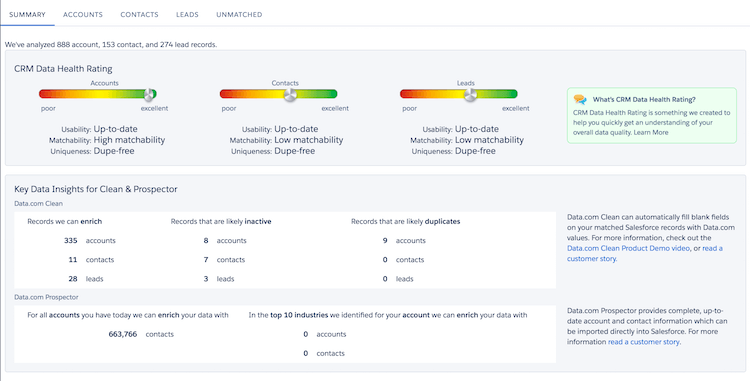Click the Accounts health rating slider knob
Viewport: 750px width, 381px height.
[149, 94]
